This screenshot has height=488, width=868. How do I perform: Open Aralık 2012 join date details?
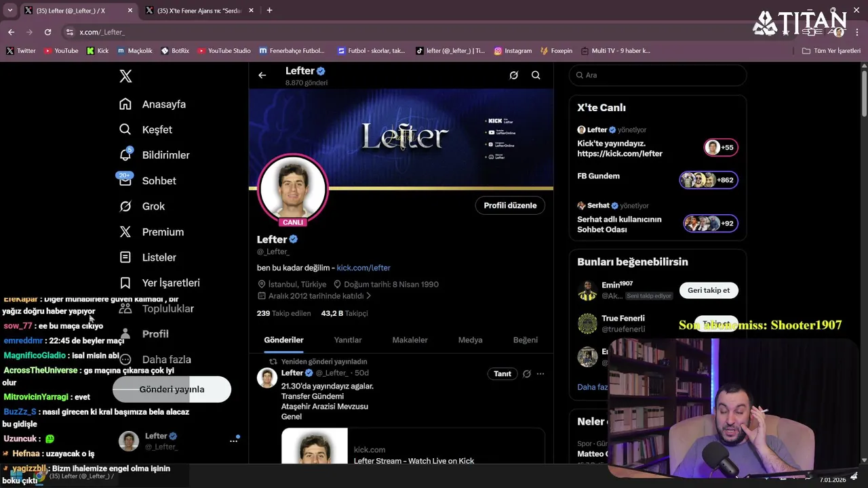click(x=315, y=296)
